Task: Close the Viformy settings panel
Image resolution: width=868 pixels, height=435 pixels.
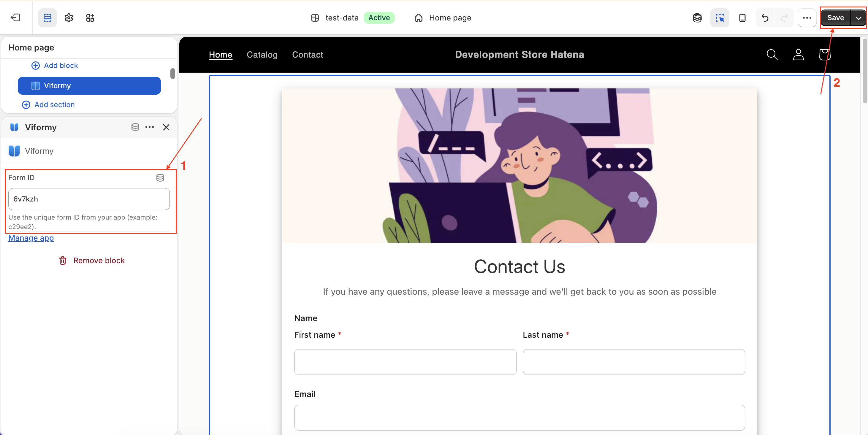Action: (x=166, y=127)
